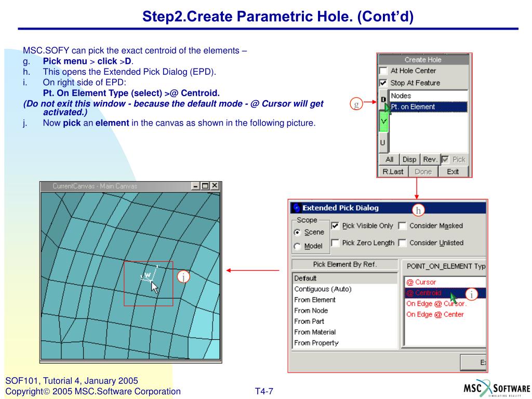Toggle the Pick checkbox

[x=445, y=159]
